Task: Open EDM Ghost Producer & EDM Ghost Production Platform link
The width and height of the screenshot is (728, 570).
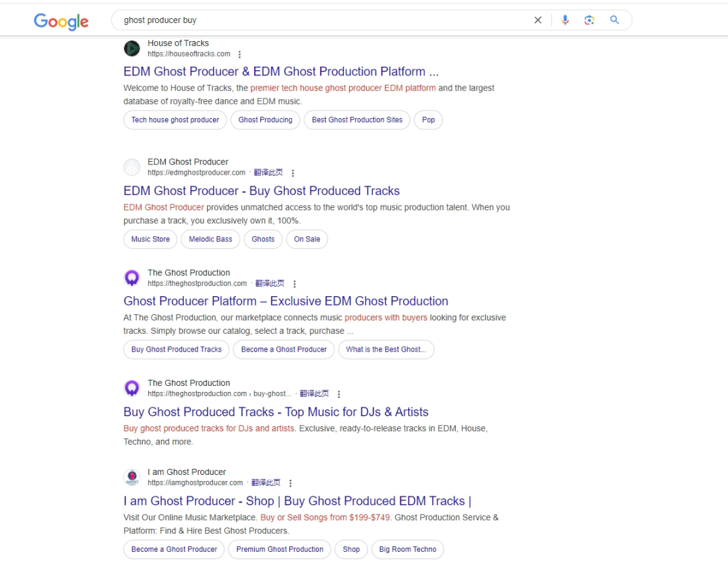Action: click(281, 72)
